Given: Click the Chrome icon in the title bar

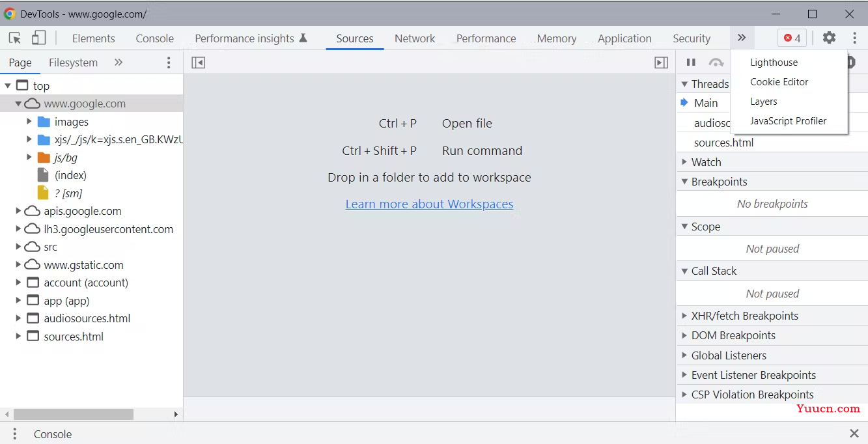Looking at the screenshot, I should click(10, 14).
